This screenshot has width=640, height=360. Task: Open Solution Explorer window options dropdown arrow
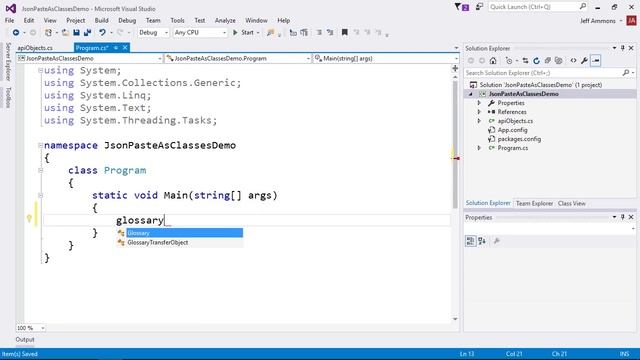coord(614,48)
